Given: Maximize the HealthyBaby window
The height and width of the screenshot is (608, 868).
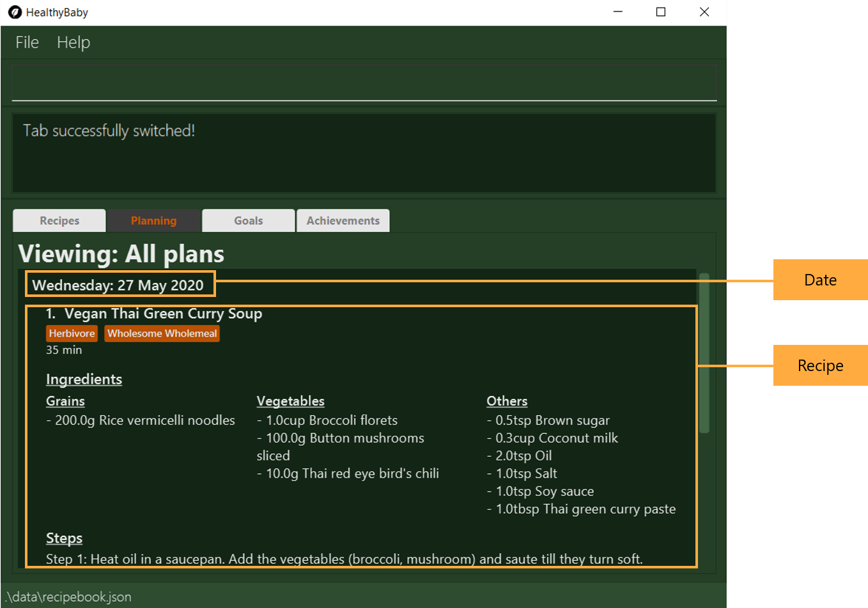Looking at the screenshot, I should (x=661, y=12).
